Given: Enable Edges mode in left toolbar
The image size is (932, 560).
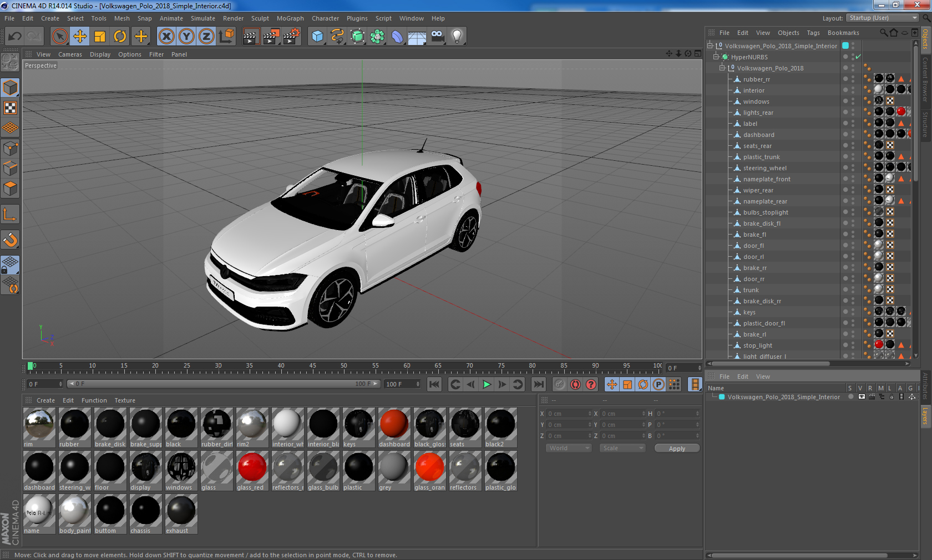Looking at the screenshot, I should point(11,168).
